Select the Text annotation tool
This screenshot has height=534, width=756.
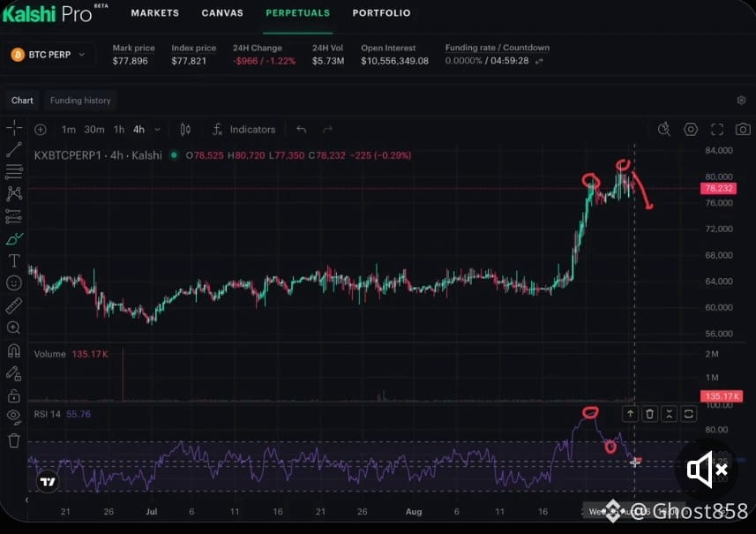pos(14,261)
